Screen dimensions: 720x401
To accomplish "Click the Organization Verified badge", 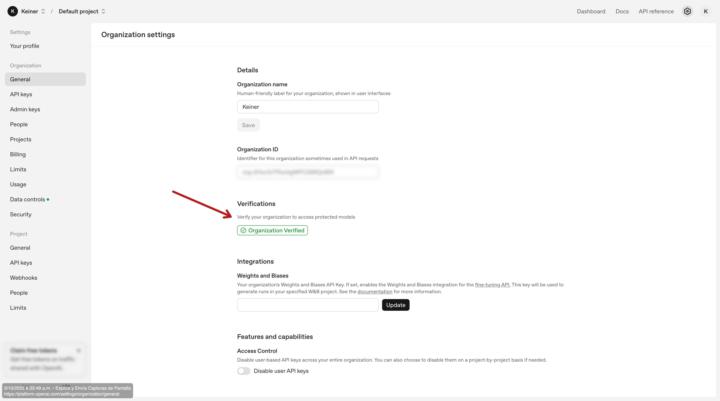I will 272,230.
